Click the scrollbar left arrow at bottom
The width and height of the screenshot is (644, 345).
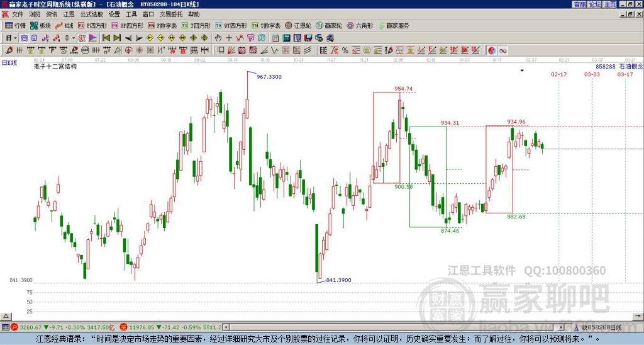tap(226, 327)
